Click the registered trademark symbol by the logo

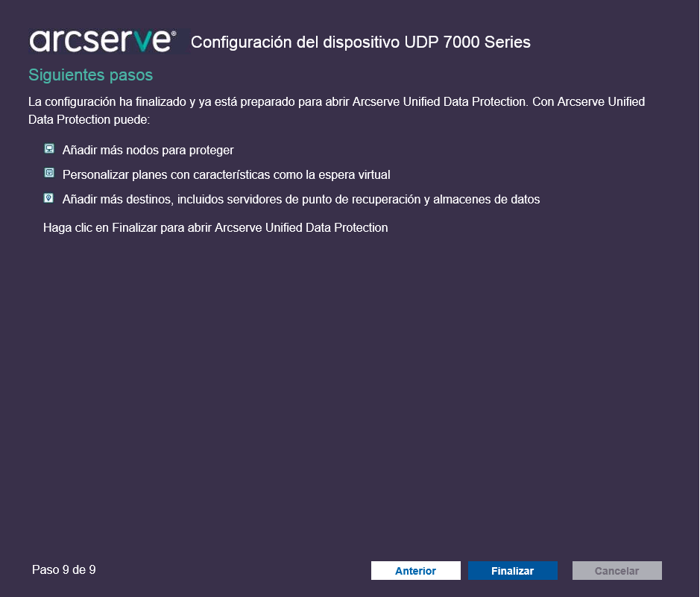coord(174,34)
